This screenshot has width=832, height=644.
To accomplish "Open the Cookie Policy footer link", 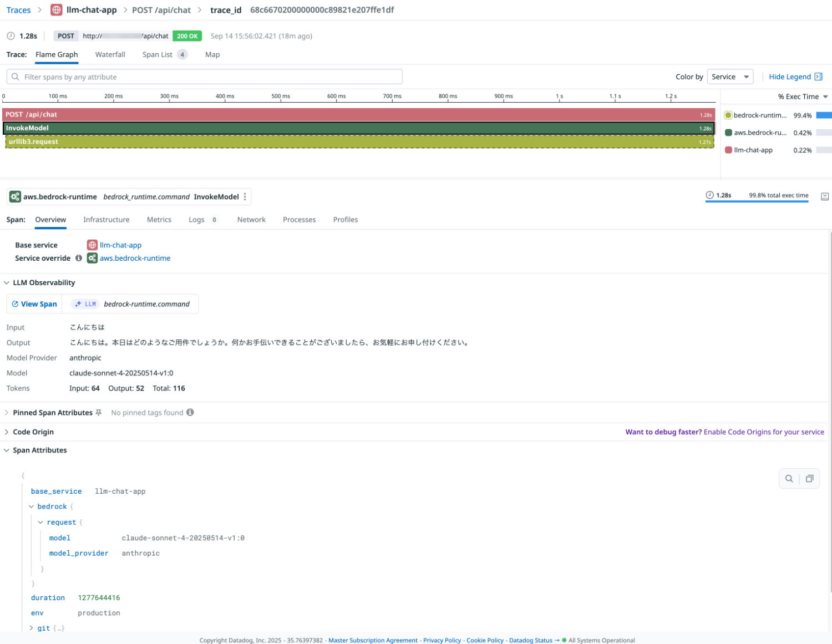I will click(485, 640).
